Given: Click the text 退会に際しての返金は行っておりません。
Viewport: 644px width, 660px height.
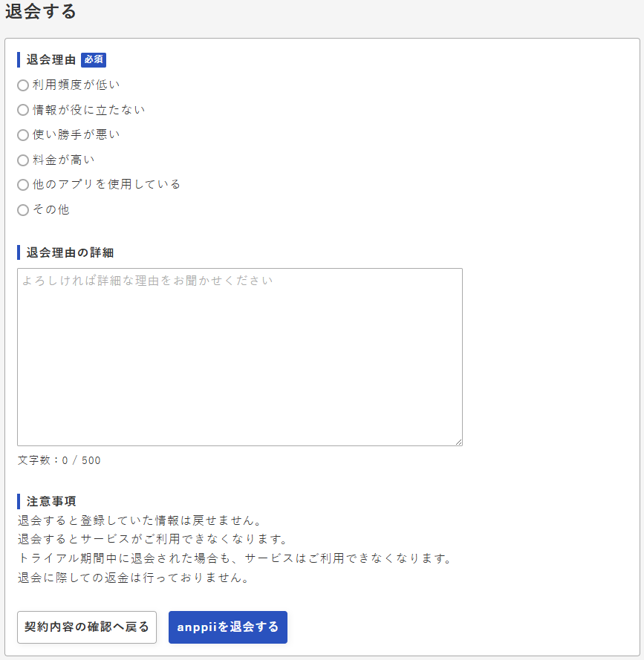Looking at the screenshot, I should [134, 578].
